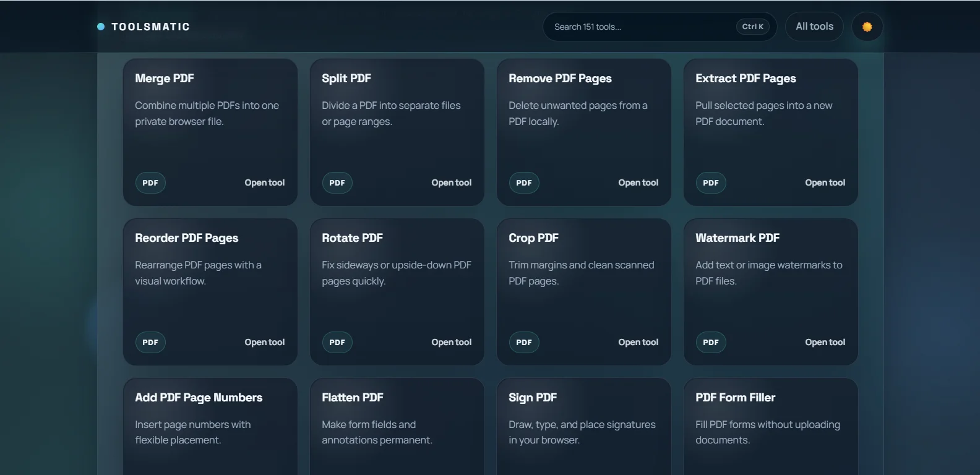This screenshot has width=980, height=475.
Task: Click PDF tag on Extract PDF Pages card
Action: click(x=711, y=182)
